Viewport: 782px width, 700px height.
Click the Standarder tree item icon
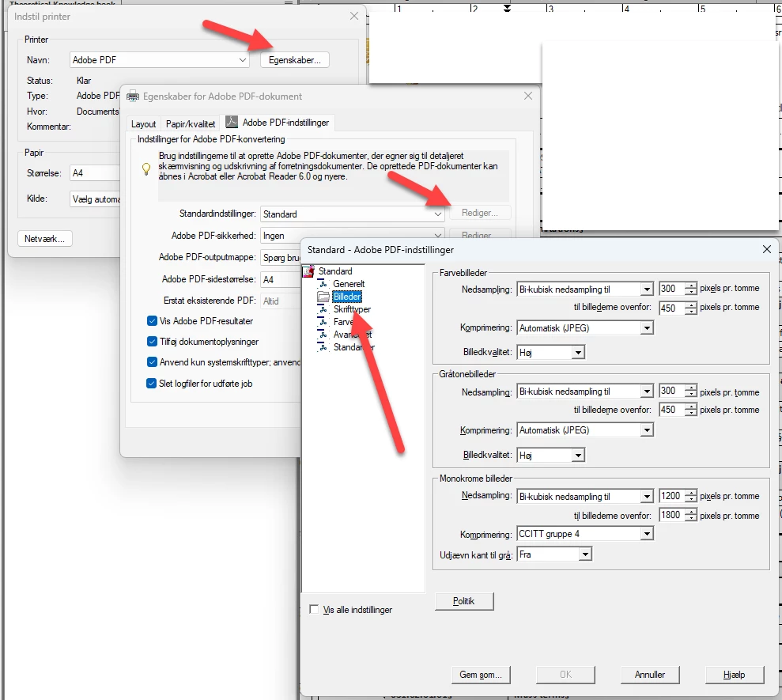[323, 346]
